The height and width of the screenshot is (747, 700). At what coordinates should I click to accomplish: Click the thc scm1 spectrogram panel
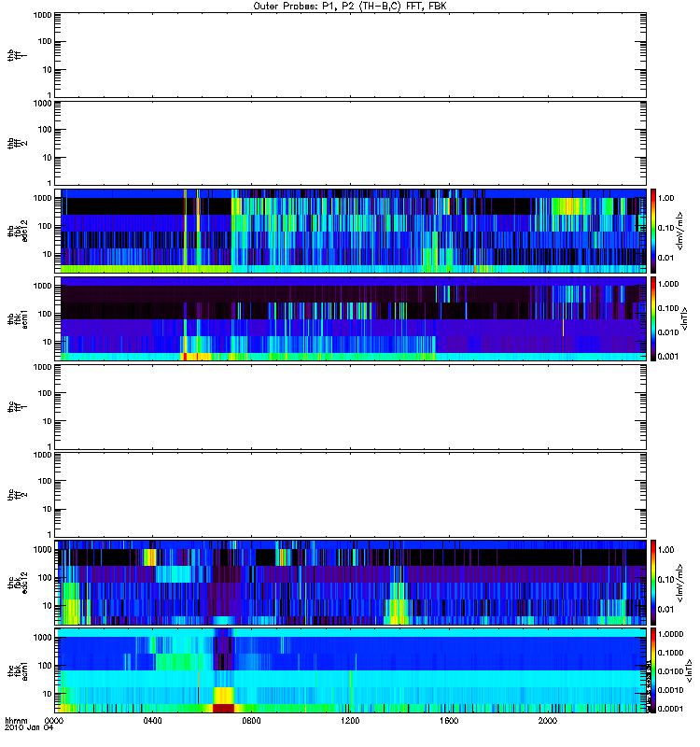pos(351,669)
